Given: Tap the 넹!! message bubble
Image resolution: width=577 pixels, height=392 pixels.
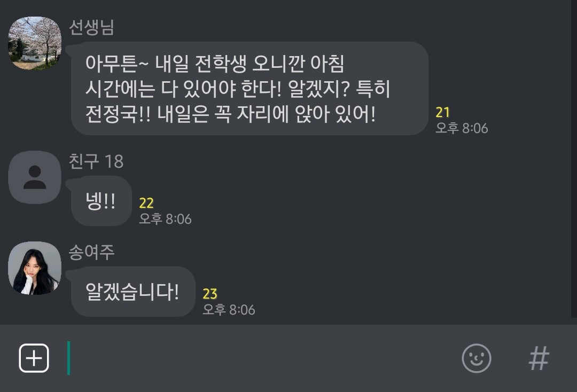Looking at the screenshot, I should pyautogui.click(x=101, y=201).
